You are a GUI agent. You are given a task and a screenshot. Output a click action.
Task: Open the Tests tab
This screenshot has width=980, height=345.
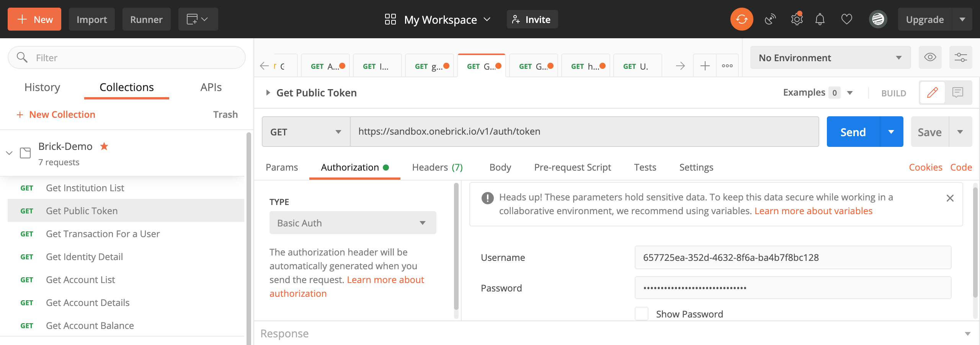[x=645, y=168]
